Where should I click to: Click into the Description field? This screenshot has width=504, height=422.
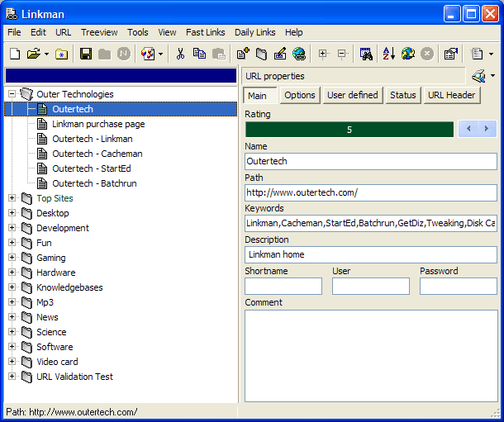(x=371, y=254)
